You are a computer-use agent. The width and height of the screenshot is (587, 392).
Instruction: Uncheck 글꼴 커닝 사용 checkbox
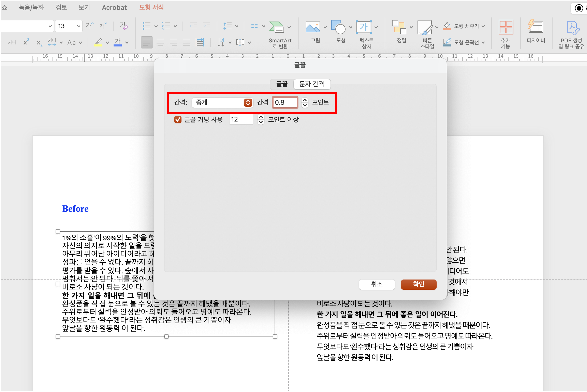pyautogui.click(x=178, y=120)
